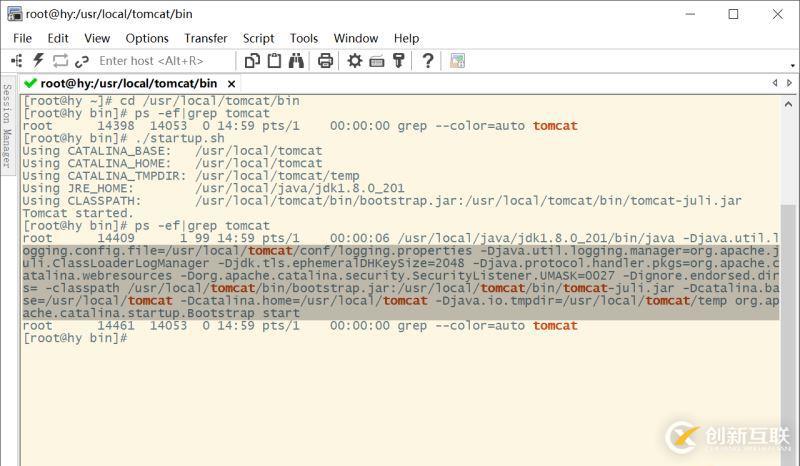Click the green connected checkmark on tab
The height and width of the screenshot is (466, 800).
pyautogui.click(x=30, y=83)
